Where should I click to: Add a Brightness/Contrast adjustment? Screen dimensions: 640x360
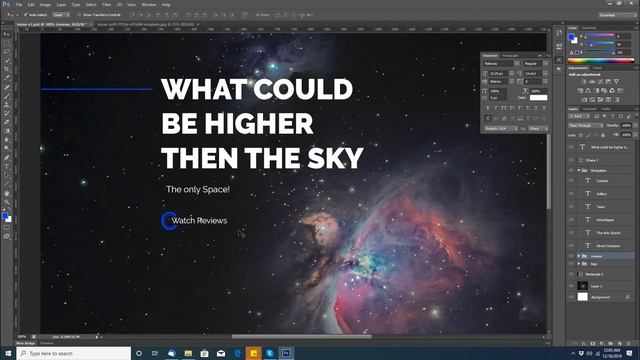coord(584,82)
